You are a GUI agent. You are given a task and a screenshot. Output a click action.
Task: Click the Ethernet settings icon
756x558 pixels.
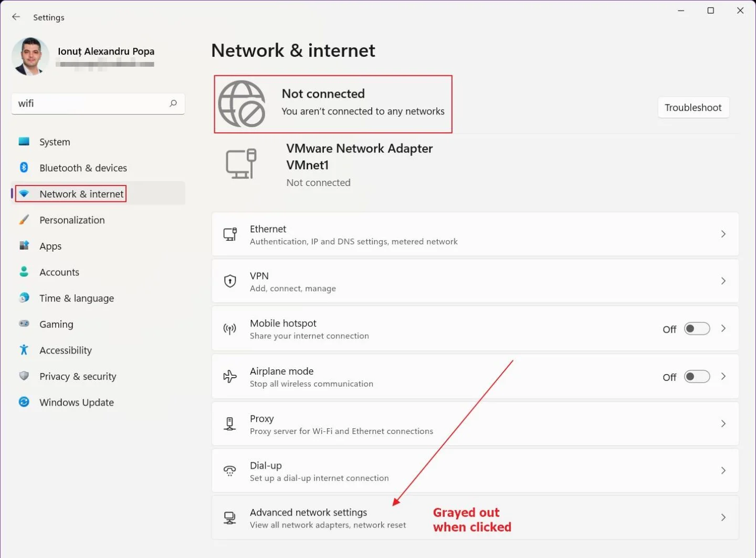(x=230, y=234)
